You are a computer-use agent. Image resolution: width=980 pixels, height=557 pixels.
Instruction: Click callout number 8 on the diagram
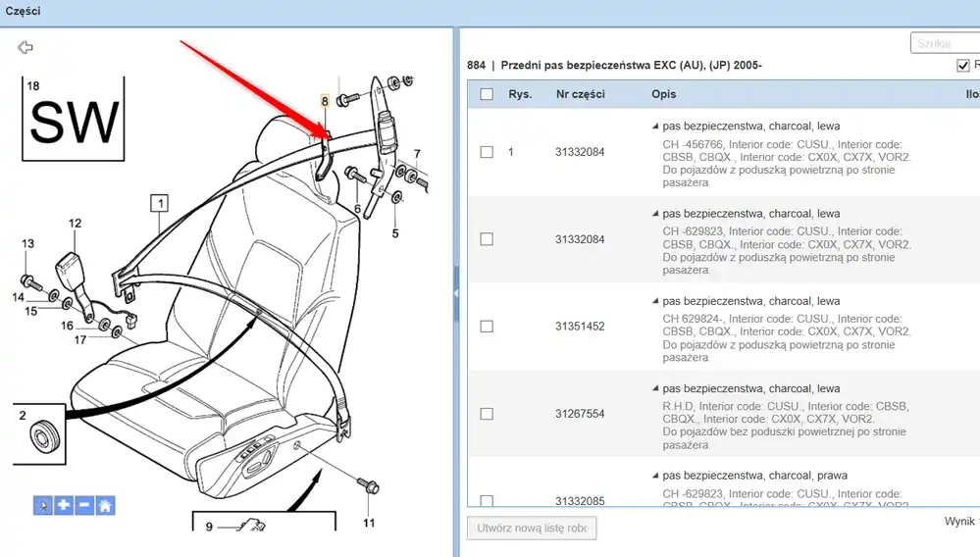[x=325, y=101]
